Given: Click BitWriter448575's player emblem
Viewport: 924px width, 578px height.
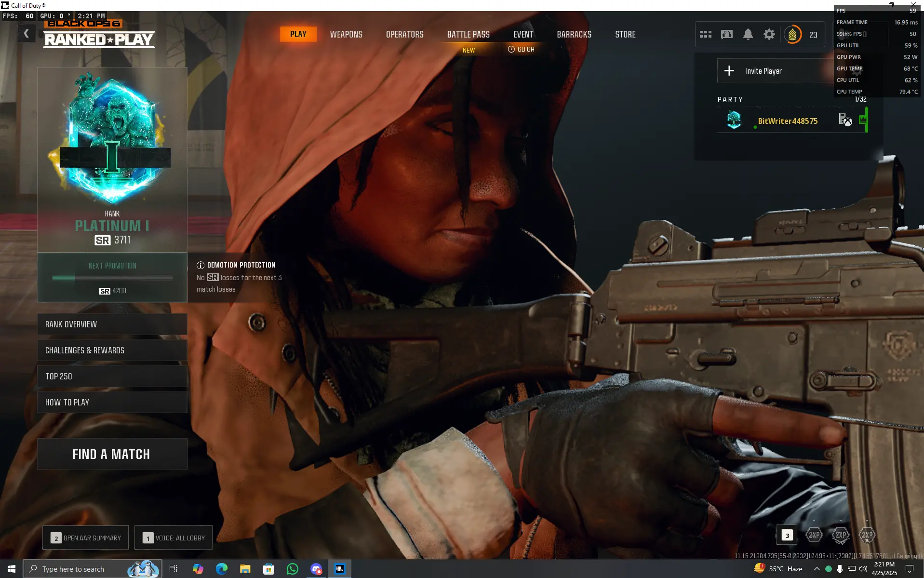Looking at the screenshot, I should (x=733, y=120).
